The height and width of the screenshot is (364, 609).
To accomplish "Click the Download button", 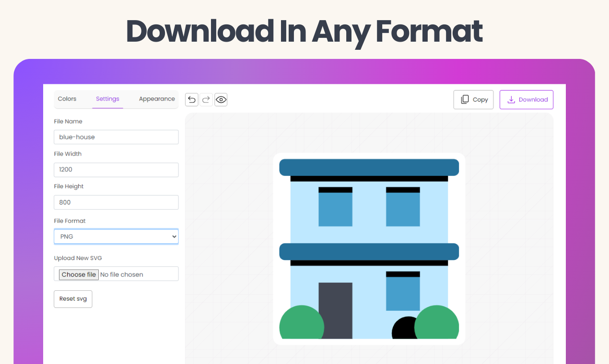I will [527, 100].
